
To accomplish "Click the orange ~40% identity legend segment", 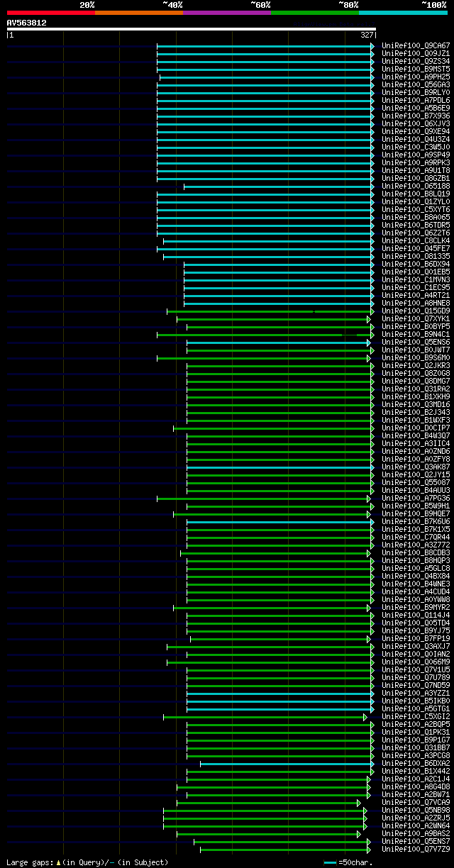I will pos(139,12).
